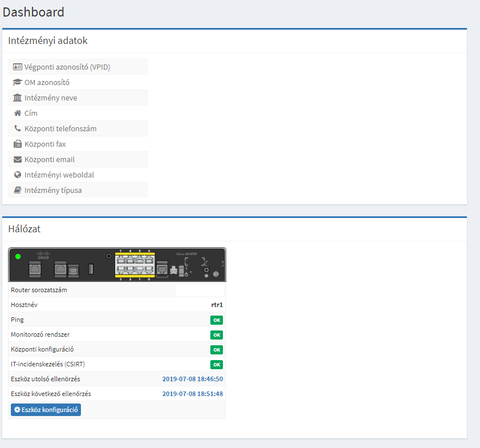The height and width of the screenshot is (448, 480).
Task: Click the IT-incidenskezelés (CSIRT) OK badge
Action: (x=217, y=364)
